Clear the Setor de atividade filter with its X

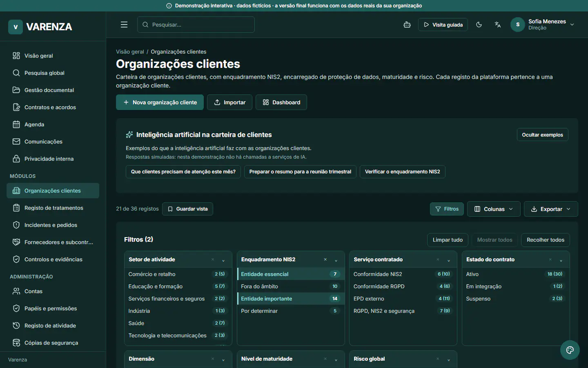pyautogui.click(x=213, y=260)
